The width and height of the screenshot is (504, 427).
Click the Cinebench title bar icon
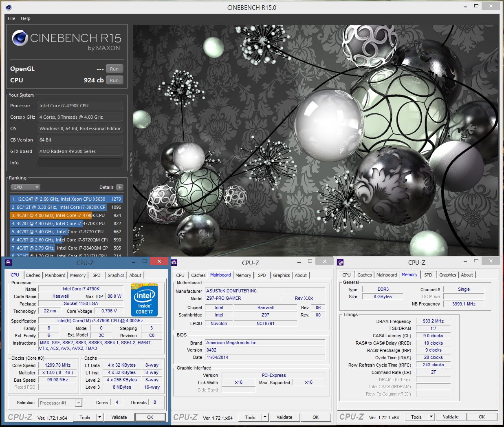[x=9, y=7]
